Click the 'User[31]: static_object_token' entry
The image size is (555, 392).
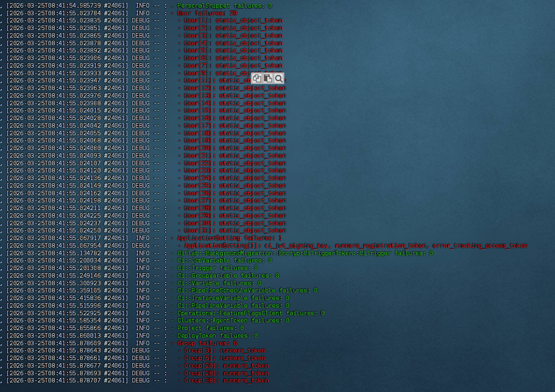pyautogui.click(x=235, y=230)
